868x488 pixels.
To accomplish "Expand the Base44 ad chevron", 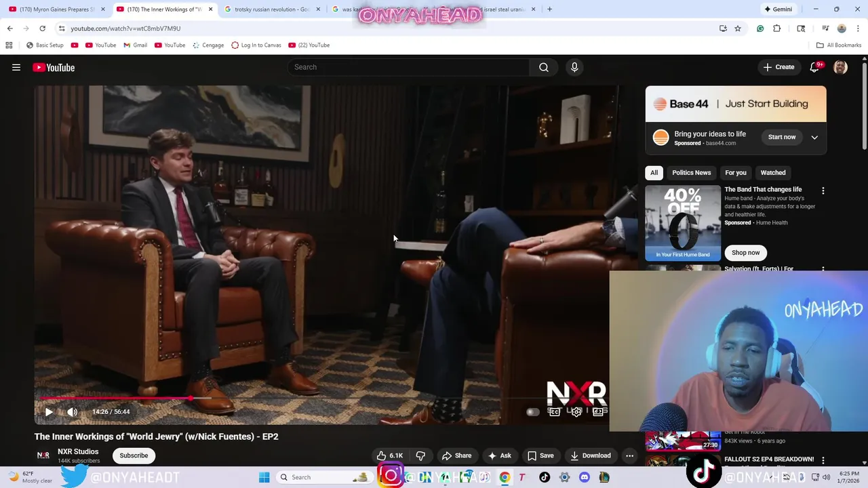I will [x=814, y=137].
